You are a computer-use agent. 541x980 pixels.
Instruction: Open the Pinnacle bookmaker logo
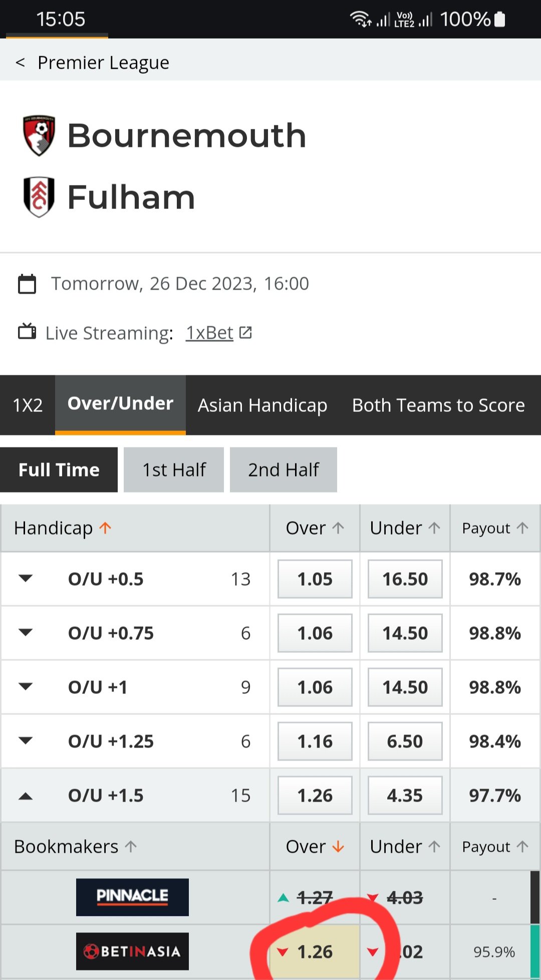[x=132, y=897]
